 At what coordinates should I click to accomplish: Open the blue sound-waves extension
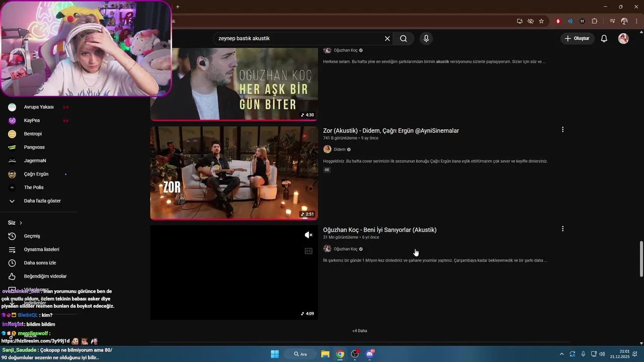click(x=570, y=21)
